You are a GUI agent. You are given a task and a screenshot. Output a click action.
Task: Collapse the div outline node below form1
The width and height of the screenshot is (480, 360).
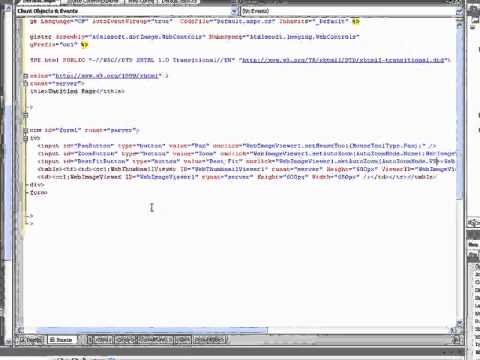[x=26, y=138]
